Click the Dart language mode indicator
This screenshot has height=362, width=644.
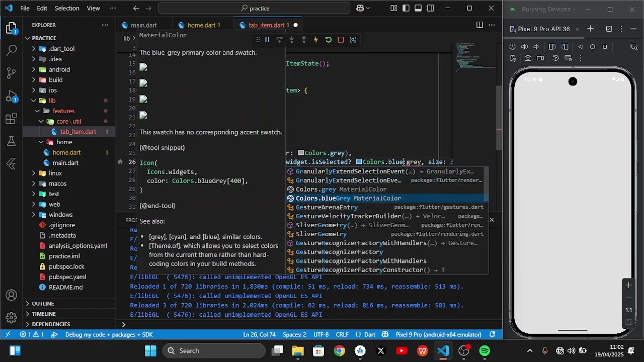(370, 335)
